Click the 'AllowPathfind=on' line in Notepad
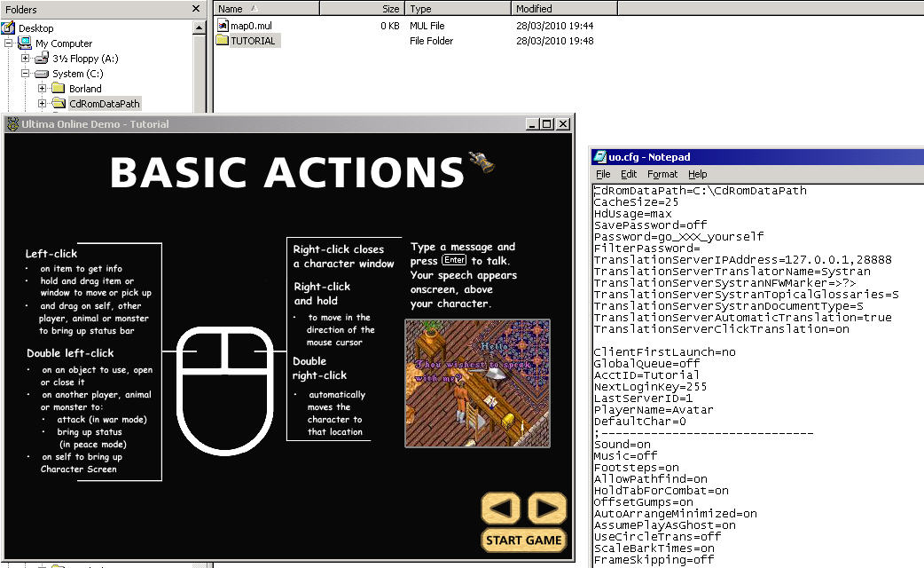This screenshot has height=568, width=924. pos(650,479)
